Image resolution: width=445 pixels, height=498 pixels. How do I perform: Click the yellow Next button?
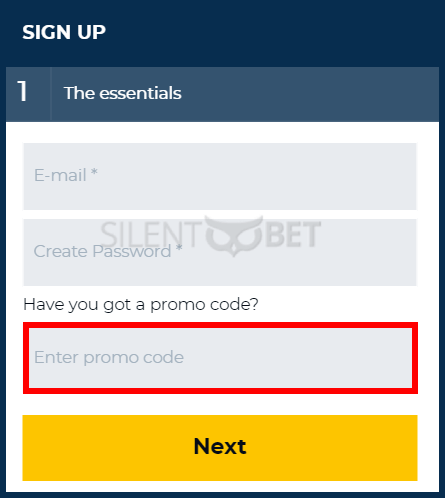click(x=220, y=448)
